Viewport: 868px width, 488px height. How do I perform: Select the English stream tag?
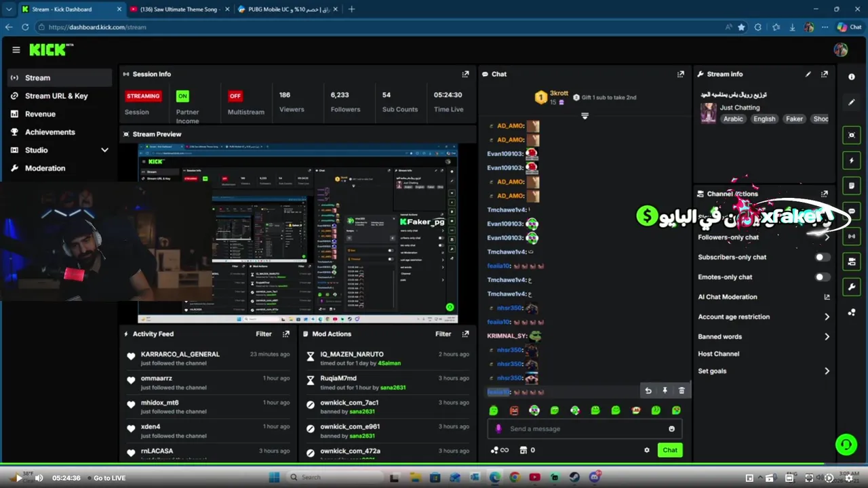pos(764,119)
